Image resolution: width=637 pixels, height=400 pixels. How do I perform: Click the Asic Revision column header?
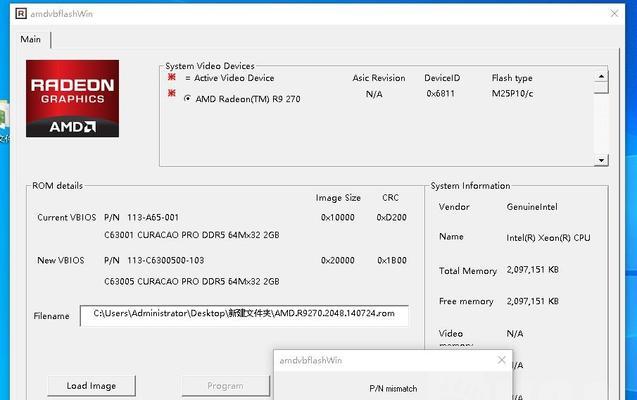(379, 78)
